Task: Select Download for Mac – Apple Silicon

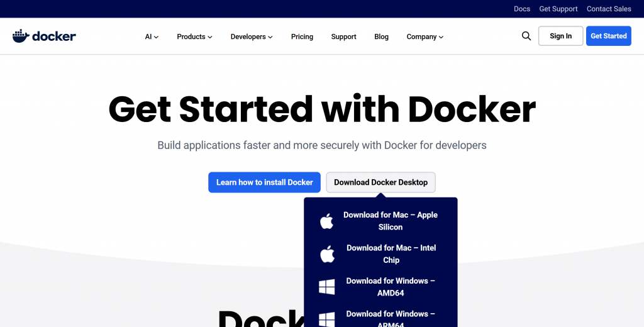Action: [x=380, y=221]
